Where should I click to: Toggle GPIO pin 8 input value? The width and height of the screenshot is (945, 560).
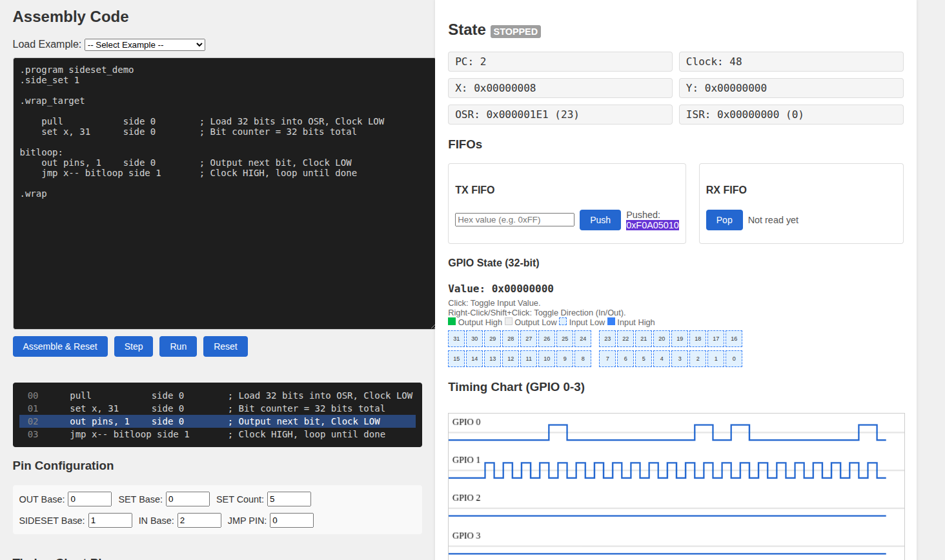583,359
